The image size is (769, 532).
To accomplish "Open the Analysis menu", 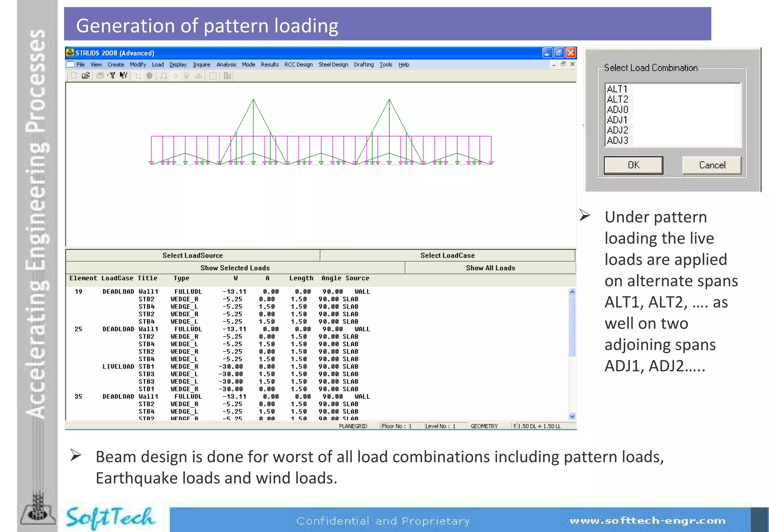I will (x=226, y=65).
